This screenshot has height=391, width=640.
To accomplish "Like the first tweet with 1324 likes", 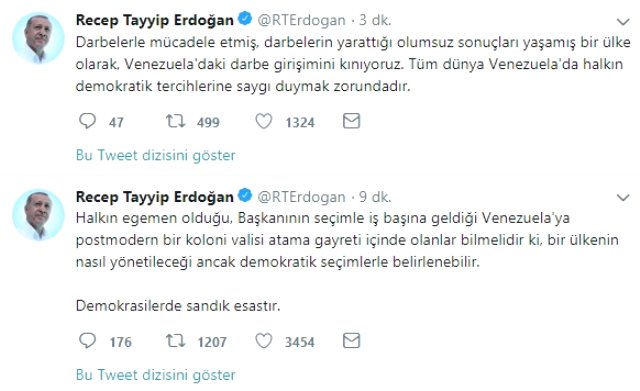I will tap(264, 121).
